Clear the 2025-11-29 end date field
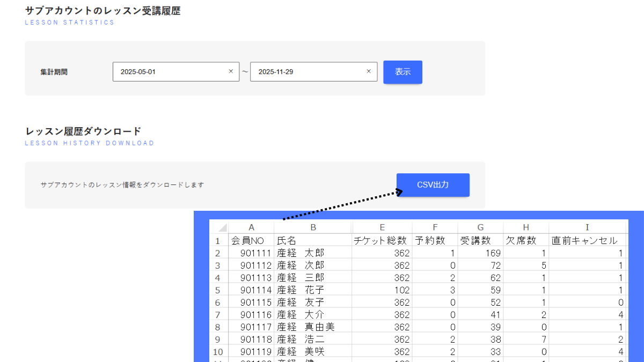The height and width of the screenshot is (362, 644). click(x=368, y=71)
